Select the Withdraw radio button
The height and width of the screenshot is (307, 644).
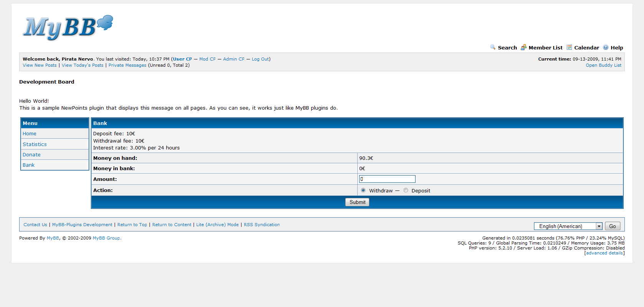[363, 190]
